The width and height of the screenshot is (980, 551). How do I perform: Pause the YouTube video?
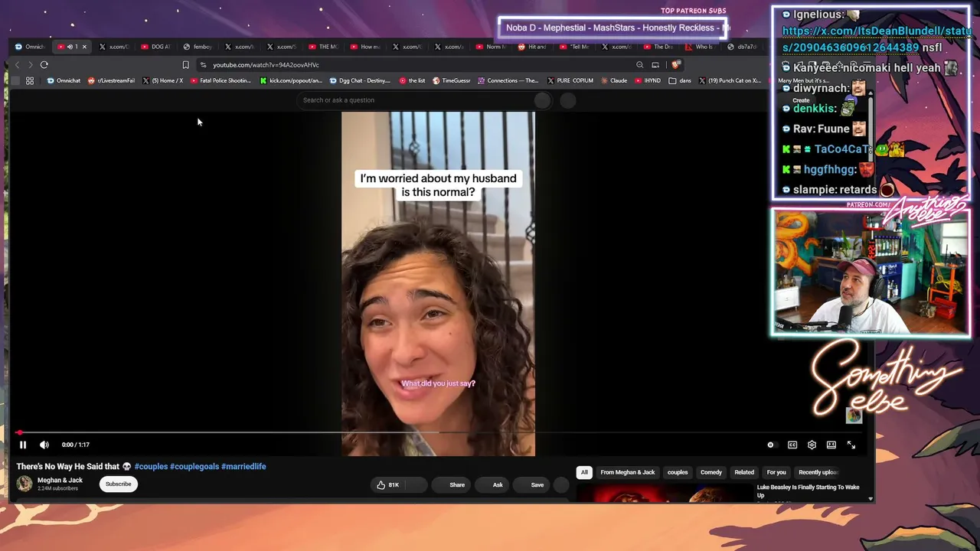pyautogui.click(x=23, y=445)
